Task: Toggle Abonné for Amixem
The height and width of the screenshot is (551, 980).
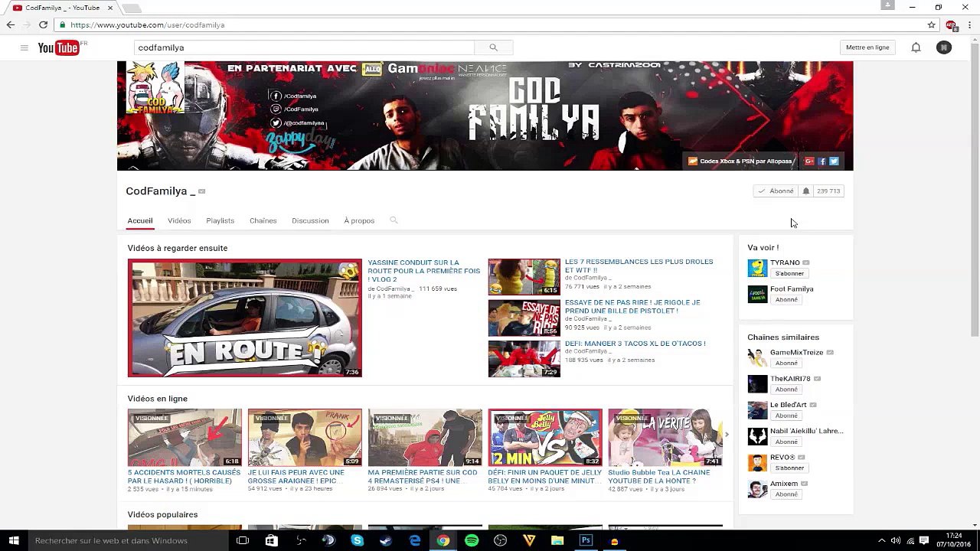Action: click(786, 494)
